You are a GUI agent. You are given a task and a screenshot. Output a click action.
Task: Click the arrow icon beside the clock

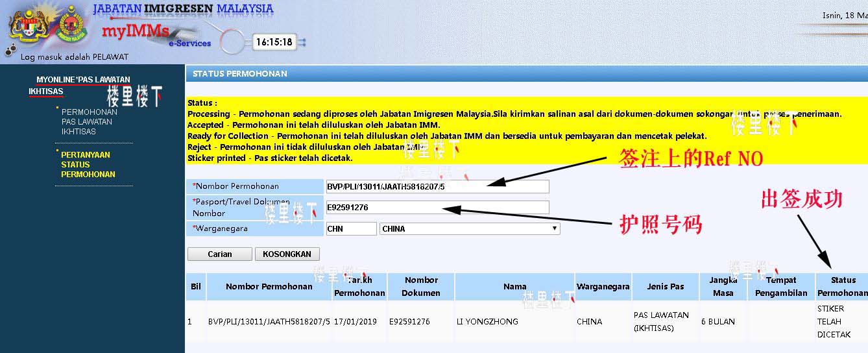click(x=302, y=43)
